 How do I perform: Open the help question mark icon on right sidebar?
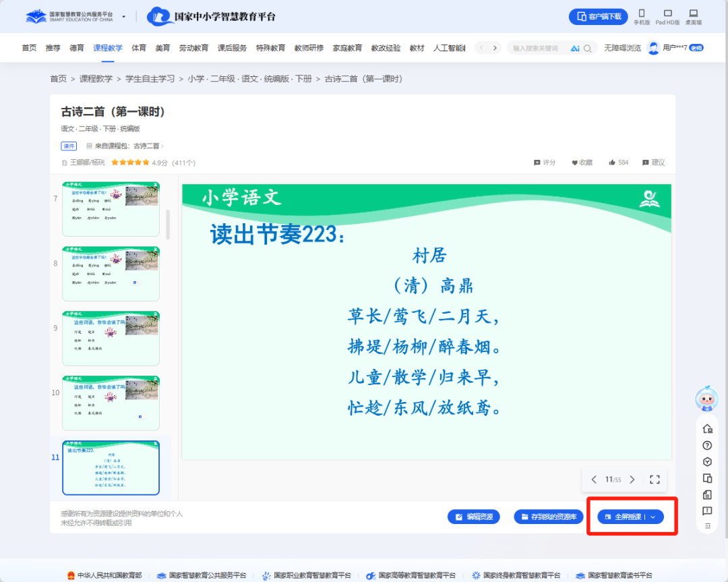click(706, 445)
